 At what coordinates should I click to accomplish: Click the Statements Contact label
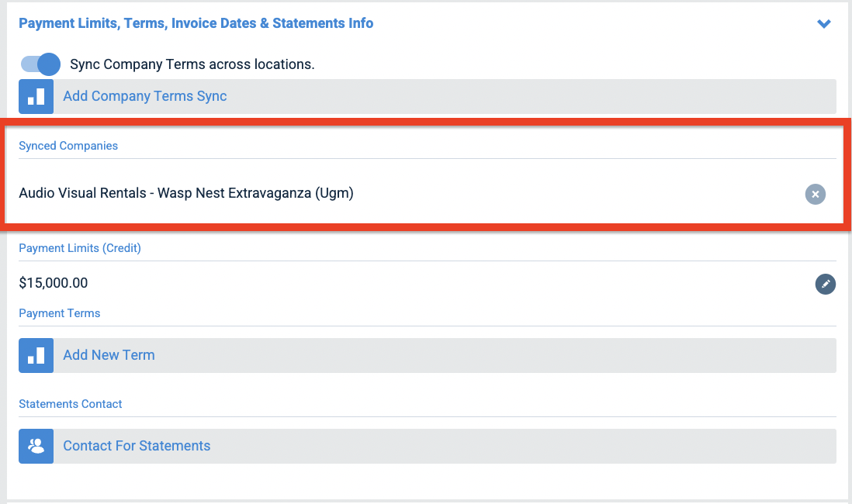click(x=71, y=404)
